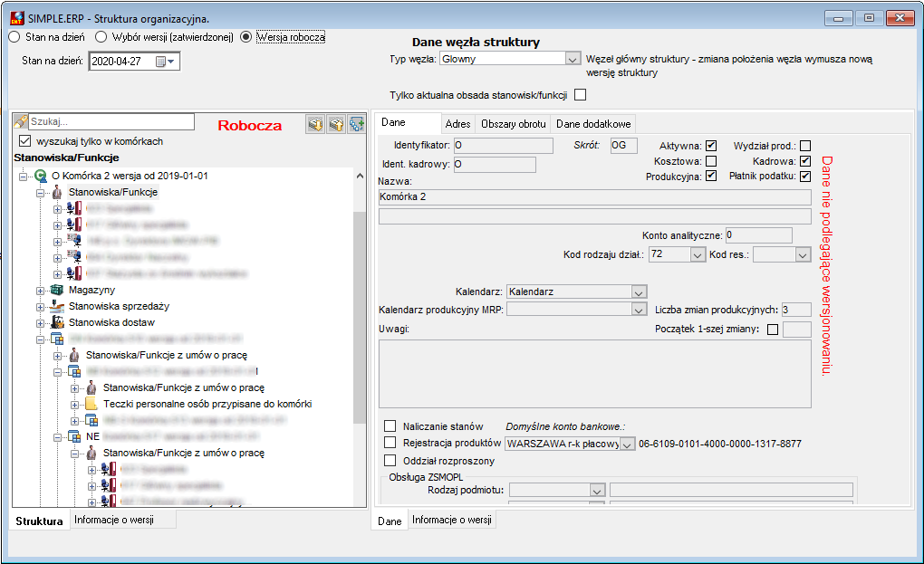
Task: Check the Naliczanie stanów box
Action: pyautogui.click(x=390, y=425)
